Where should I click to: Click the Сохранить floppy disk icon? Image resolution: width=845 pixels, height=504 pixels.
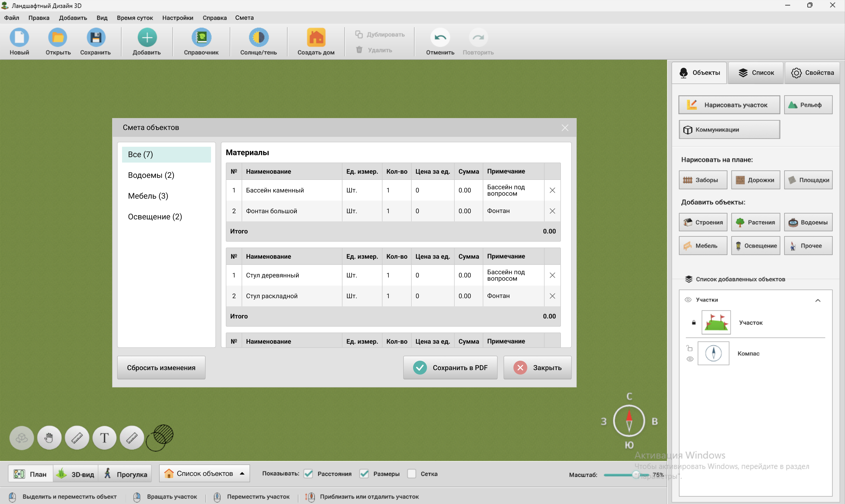click(x=96, y=37)
